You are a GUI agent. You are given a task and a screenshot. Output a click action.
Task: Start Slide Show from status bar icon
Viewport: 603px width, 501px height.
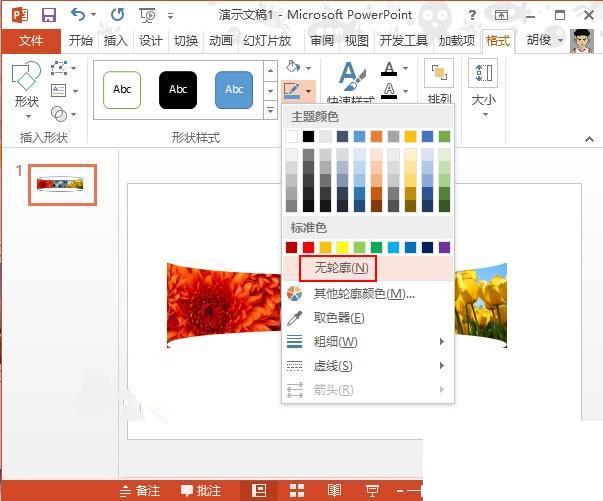click(x=372, y=491)
